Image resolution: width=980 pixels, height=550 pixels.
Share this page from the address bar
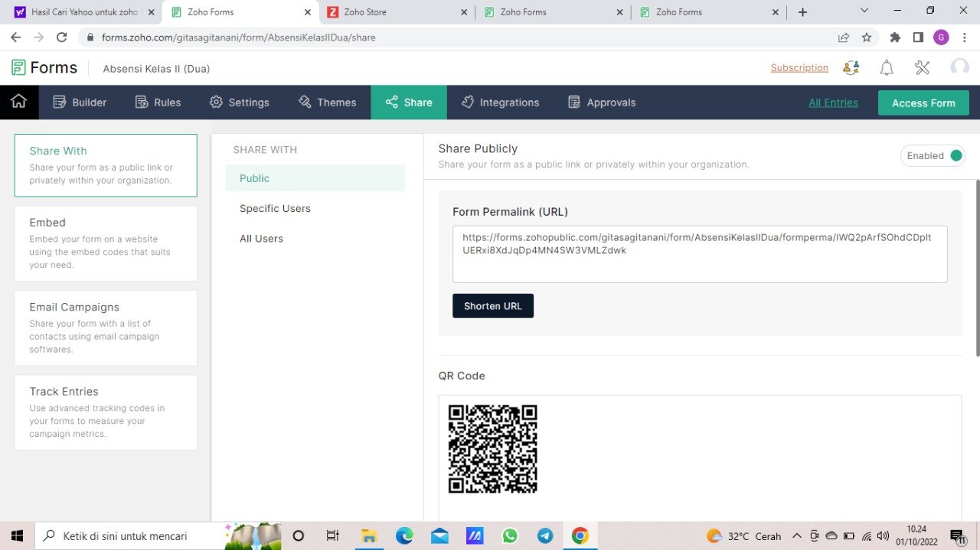[x=844, y=37]
